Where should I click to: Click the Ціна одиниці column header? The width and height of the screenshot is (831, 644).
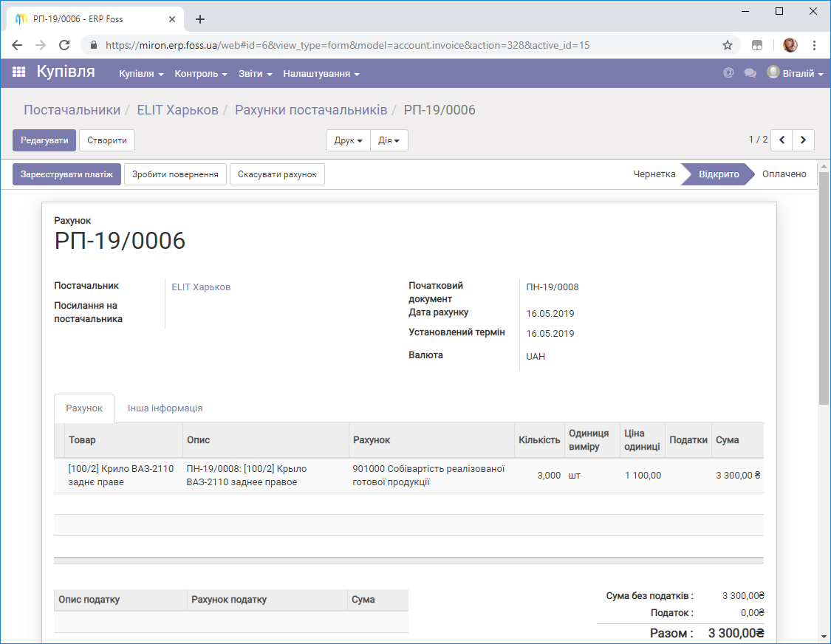[x=642, y=440]
